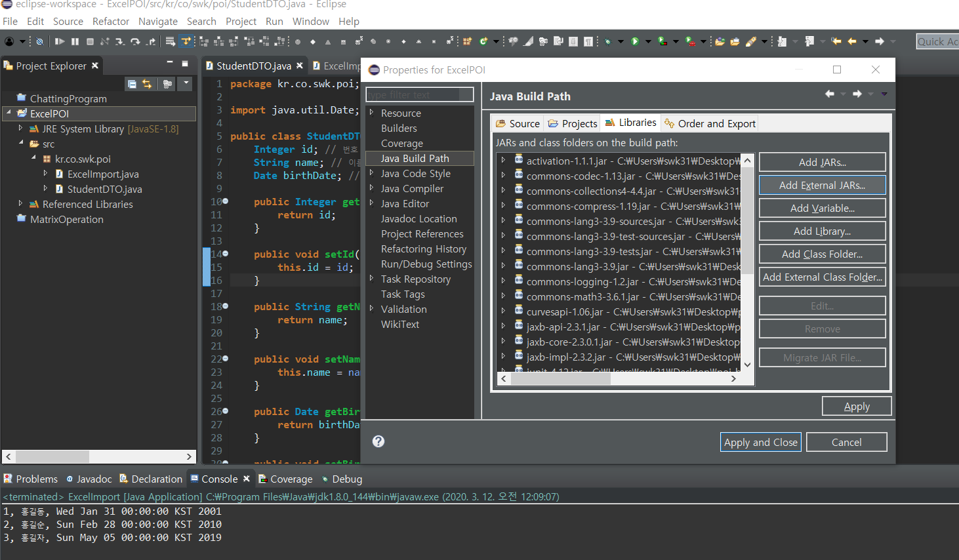Expand the Resource properties category
Image resolution: width=959 pixels, height=560 pixels.
[x=371, y=113]
